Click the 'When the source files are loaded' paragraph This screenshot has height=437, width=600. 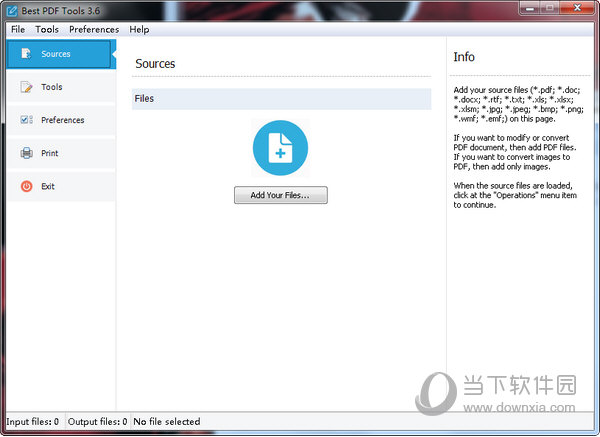coord(515,195)
